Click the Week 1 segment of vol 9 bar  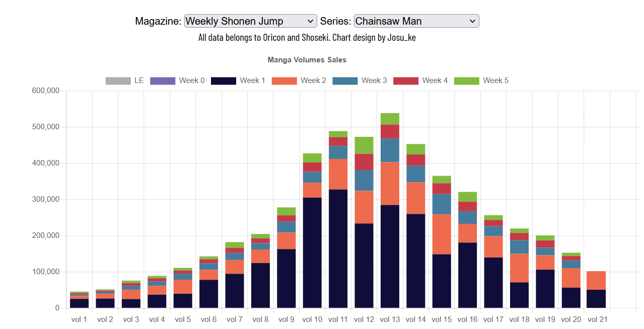pyautogui.click(x=287, y=279)
